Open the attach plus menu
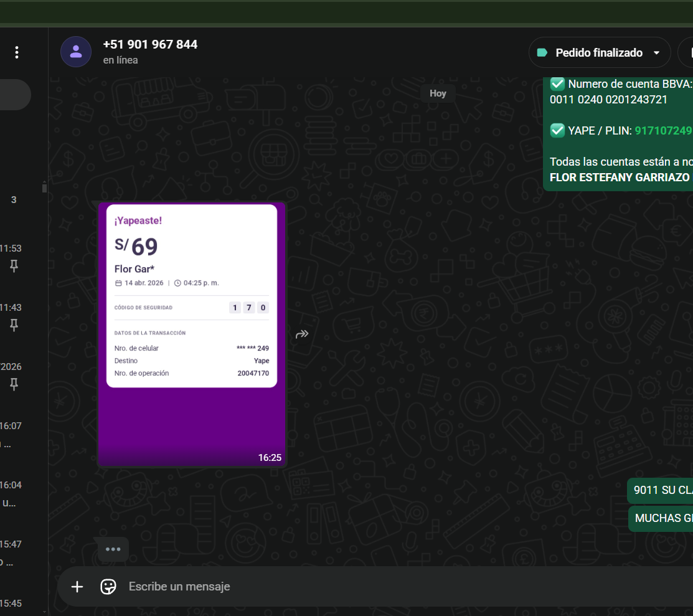This screenshot has height=616, width=693. click(x=77, y=586)
